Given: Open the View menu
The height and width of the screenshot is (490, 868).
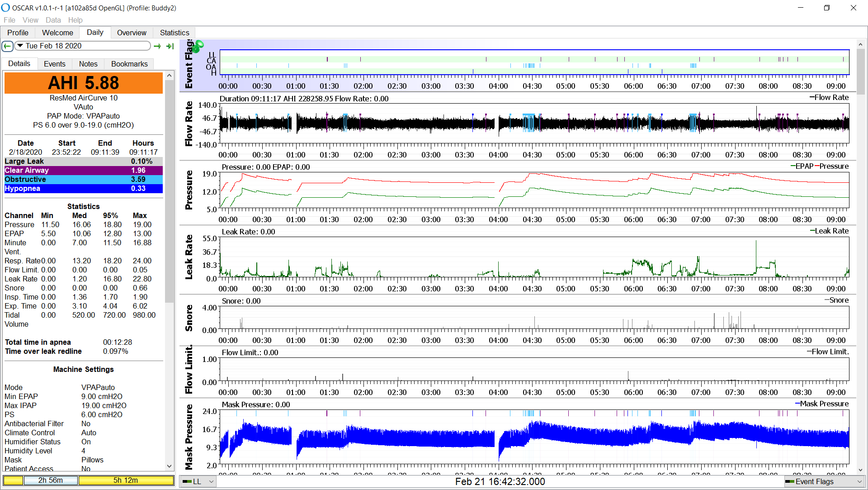Looking at the screenshot, I should click(30, 20).
